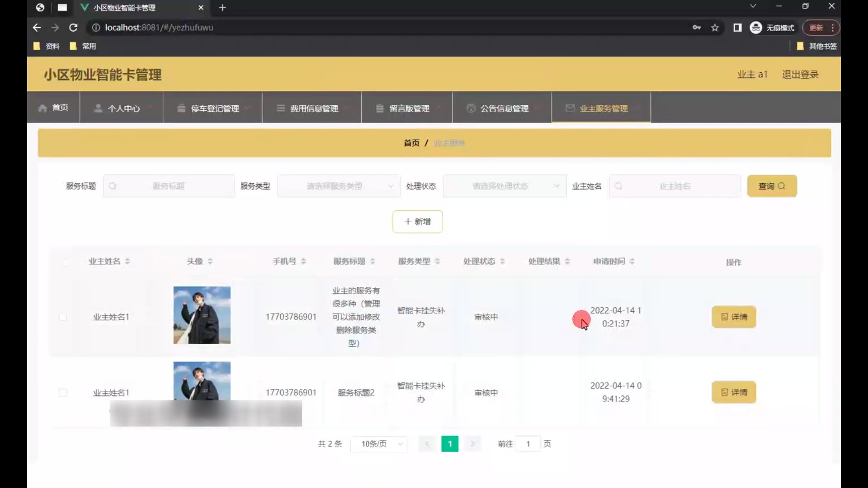Click the home icon in 首页 nav
The width and height of the screenshot is (868, 488).
pos(42,108)
